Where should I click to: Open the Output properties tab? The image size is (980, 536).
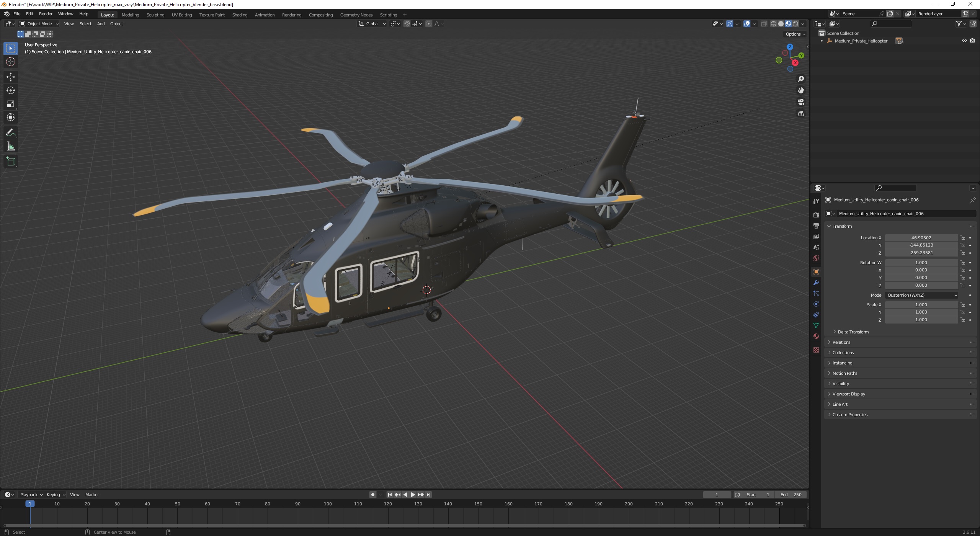[816, 226]
